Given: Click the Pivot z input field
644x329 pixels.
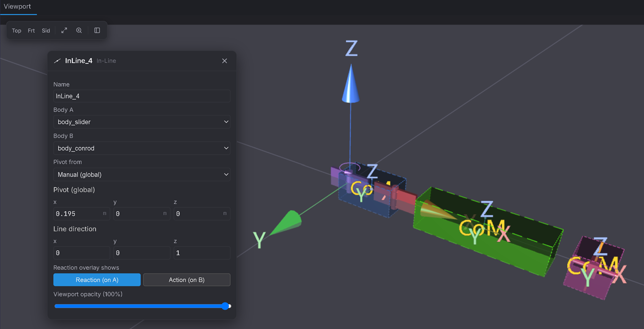Looking at the screenshot, I should click(x=202, y=214).
